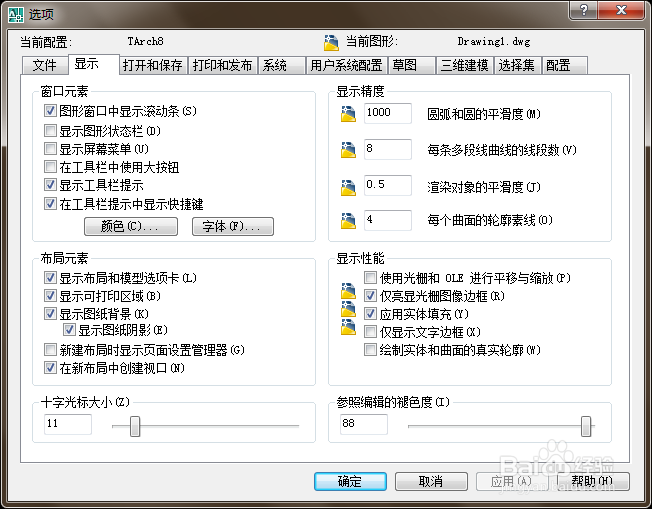Viewport: 652px width, 509px height.
Task: Switch to the 系统 tab
Action: (282, 65)
